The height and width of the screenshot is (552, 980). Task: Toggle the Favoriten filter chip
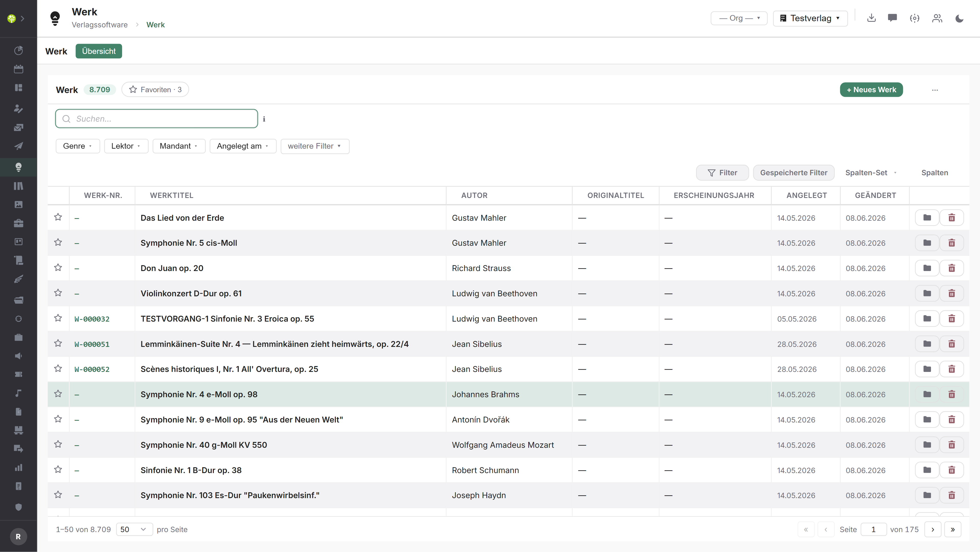[x=155, y=89]
